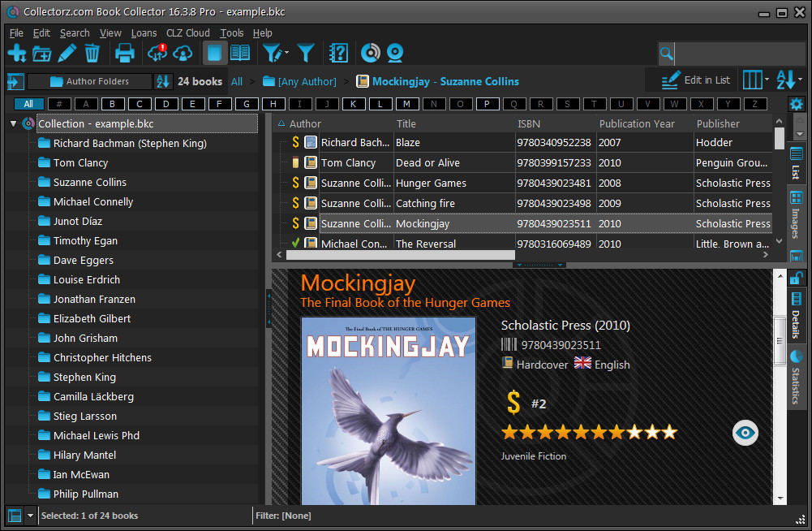This screenshot has height=531, width=812.
Task: Switch to the Images side tab
Action: coord(796,216)
